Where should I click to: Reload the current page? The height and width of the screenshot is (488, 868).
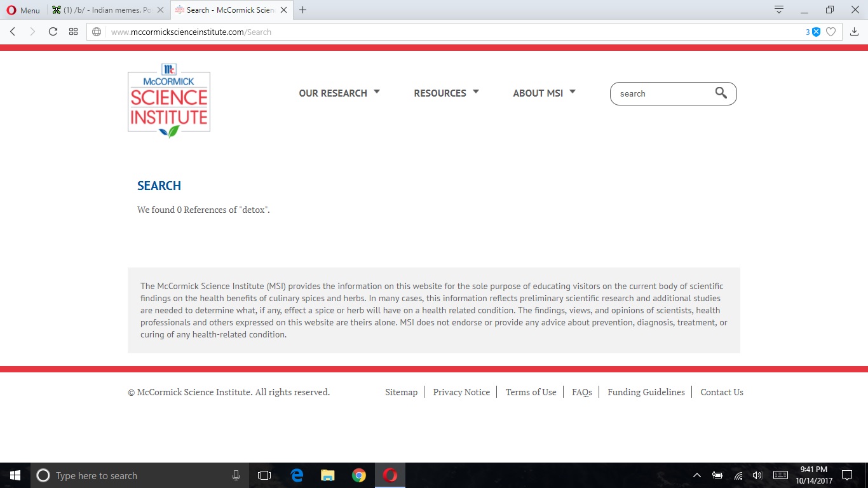53,32
